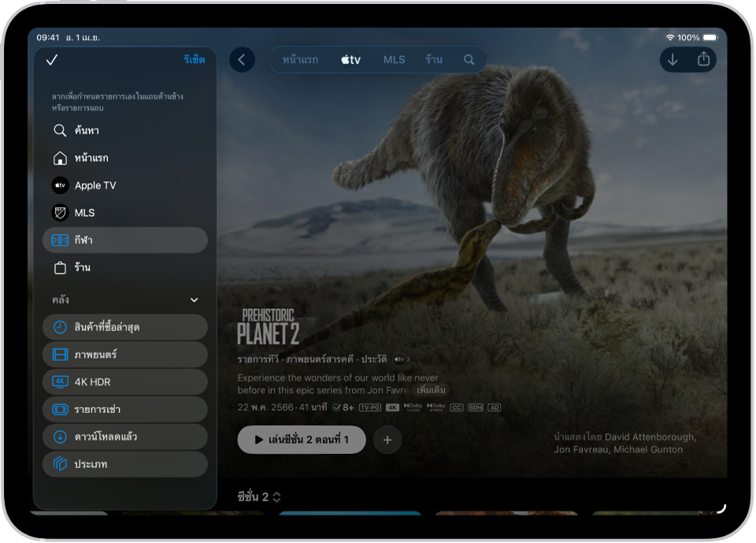Toggle รายการเช่า rentals sidebar item

[x=125, y=409]
